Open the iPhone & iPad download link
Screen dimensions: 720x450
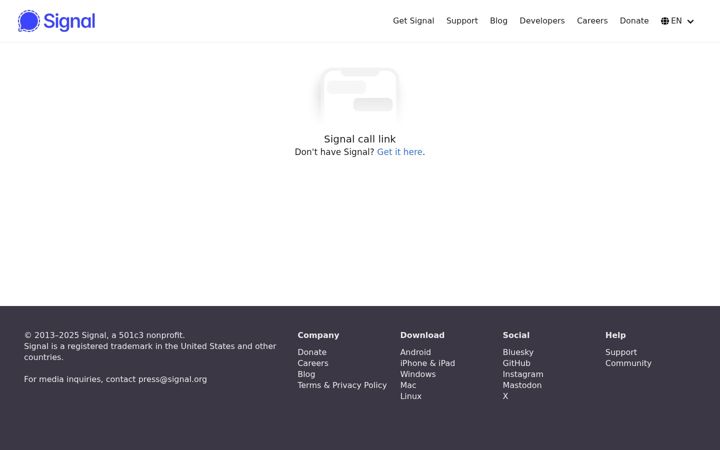coord(428,363)
